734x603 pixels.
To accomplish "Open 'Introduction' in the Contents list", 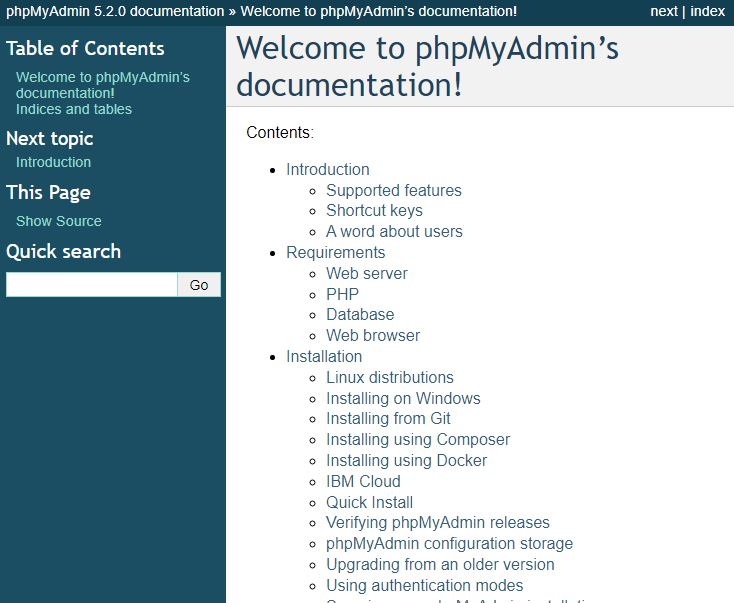I will (328, 169).
